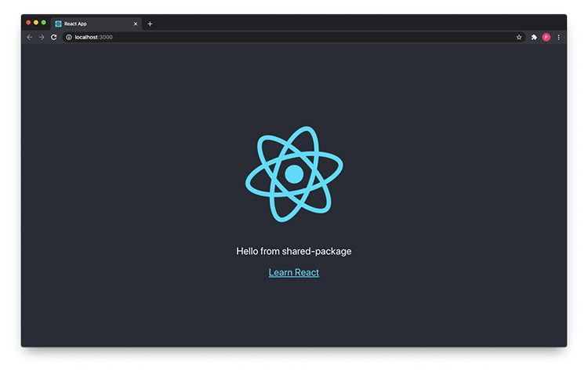Image resolution: width=588 pixels, height=375 pixels.
Task: Select the React App tab
Action: pyautogui.click(x=96, y=24)
